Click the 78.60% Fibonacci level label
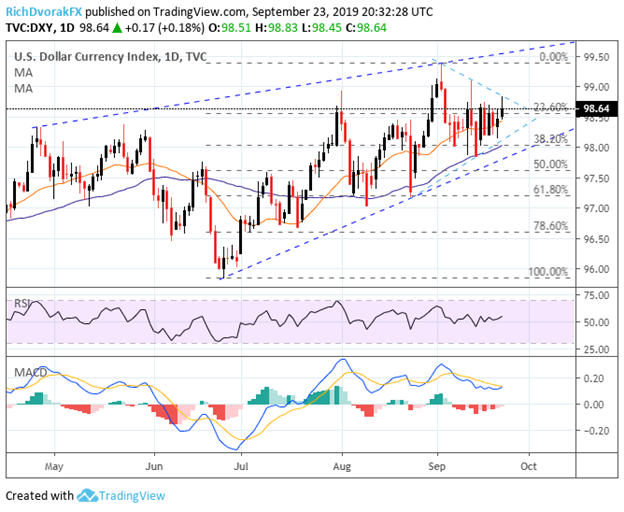The width and height of the screenshot is (624, 512). pos(551,226)
